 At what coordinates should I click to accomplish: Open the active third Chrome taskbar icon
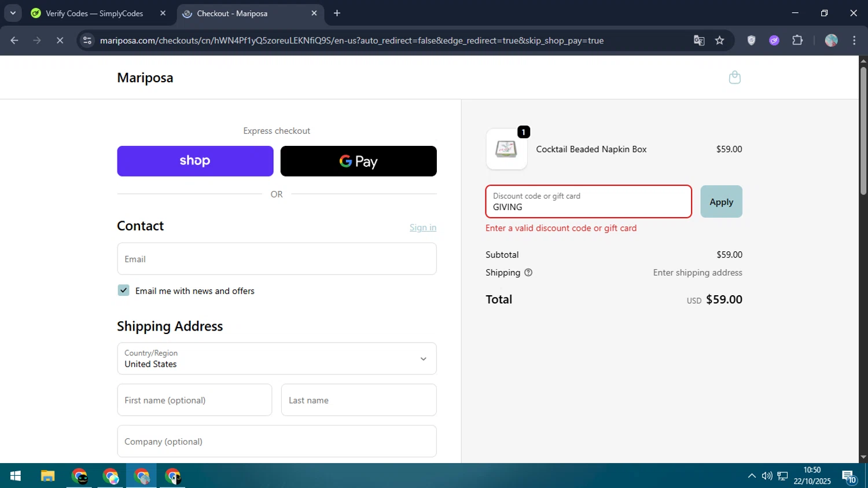coord(142,476)
